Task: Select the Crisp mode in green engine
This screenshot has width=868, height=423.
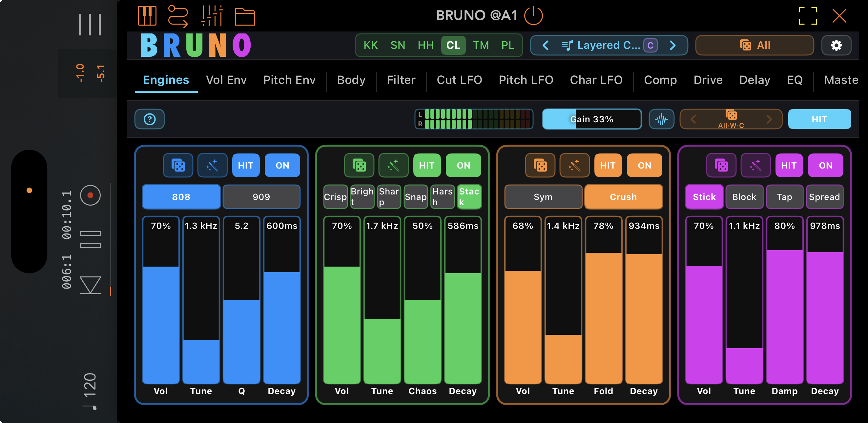Action: [x=335, y=197]
